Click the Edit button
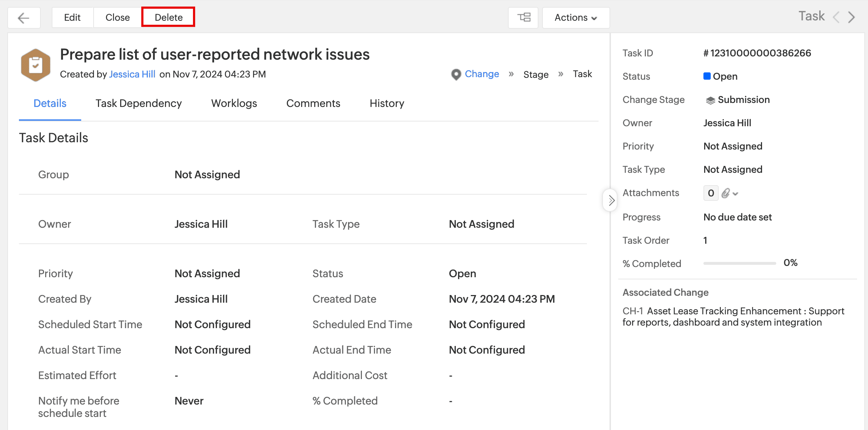 click(x=72, y=17)
